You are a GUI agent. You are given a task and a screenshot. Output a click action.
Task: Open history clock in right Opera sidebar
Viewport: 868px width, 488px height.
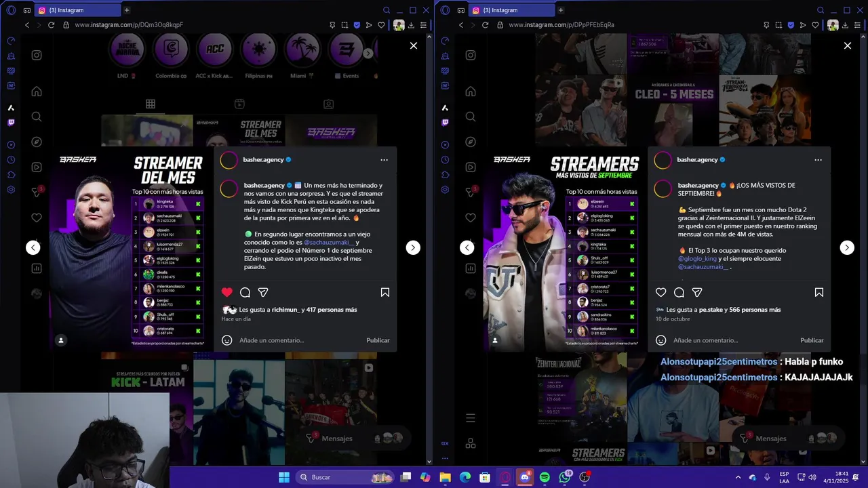click(x=445, y=160)
